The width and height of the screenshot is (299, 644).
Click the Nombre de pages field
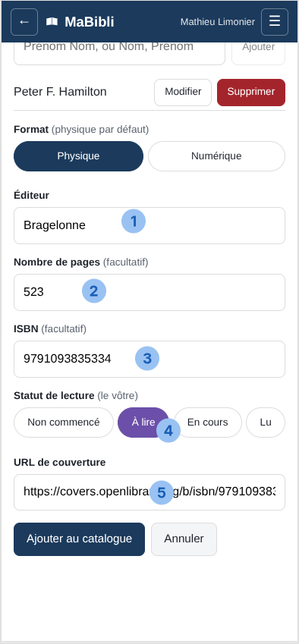[149, 293]
